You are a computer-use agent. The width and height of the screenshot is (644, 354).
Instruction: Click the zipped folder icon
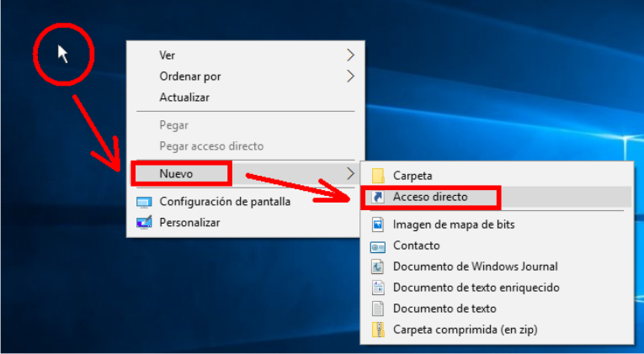[x=378, y=330]
